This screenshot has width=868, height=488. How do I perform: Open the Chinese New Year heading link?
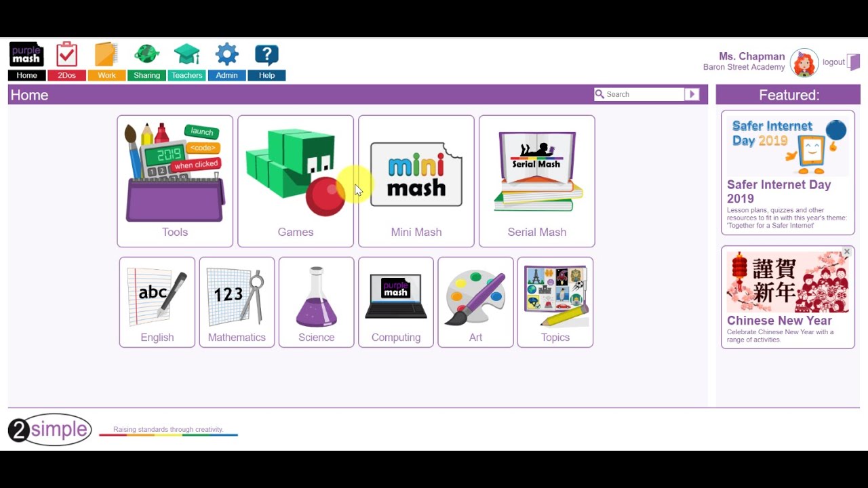(779, 321)
